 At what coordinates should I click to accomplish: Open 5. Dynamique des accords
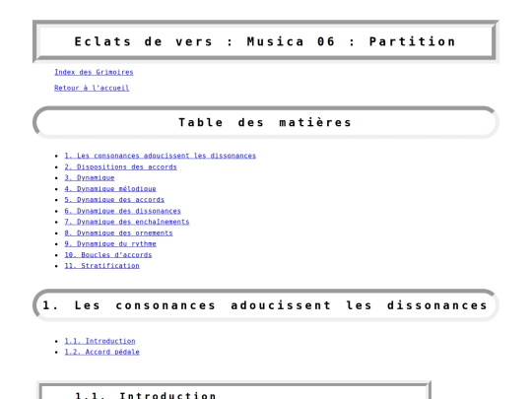(114, 200)
